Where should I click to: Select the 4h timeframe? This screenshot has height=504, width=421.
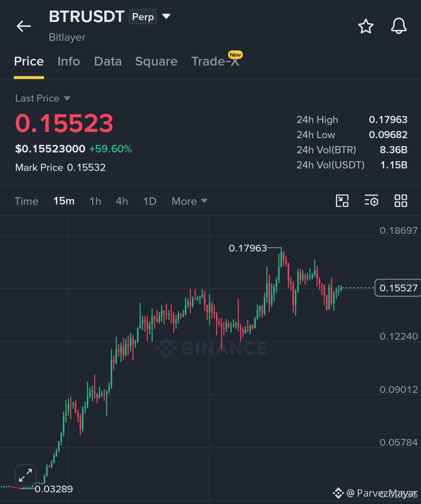(x=122, y=201)
